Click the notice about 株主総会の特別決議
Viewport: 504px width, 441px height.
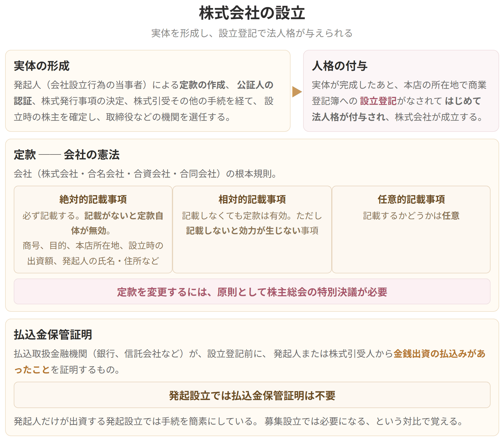[x=252, y=292]
